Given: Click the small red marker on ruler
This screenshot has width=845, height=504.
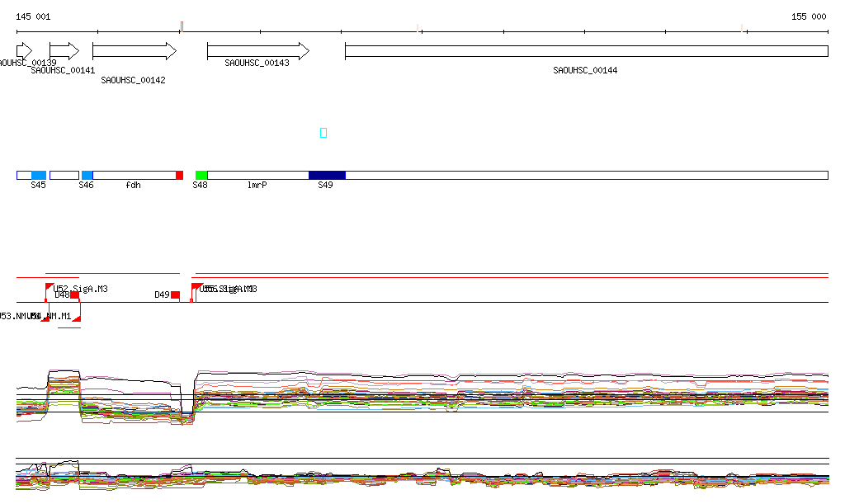Looking at the screenshot, I should coord(182,26).
